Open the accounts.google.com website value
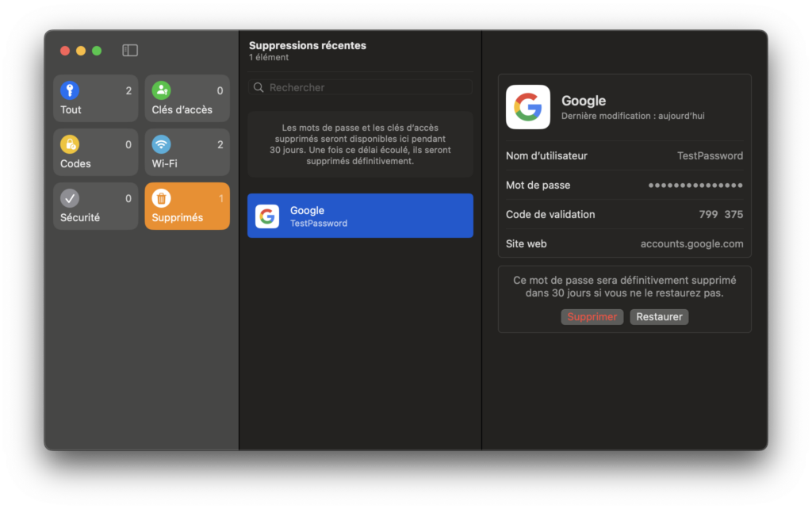The image size is (812, 509). coord(691,244)
